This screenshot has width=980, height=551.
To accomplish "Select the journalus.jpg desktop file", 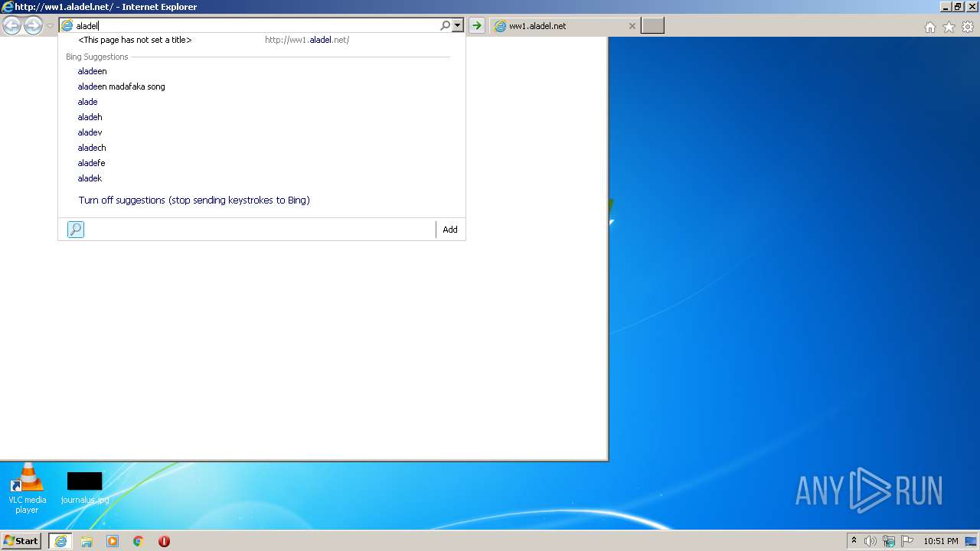I will (84, 488).
